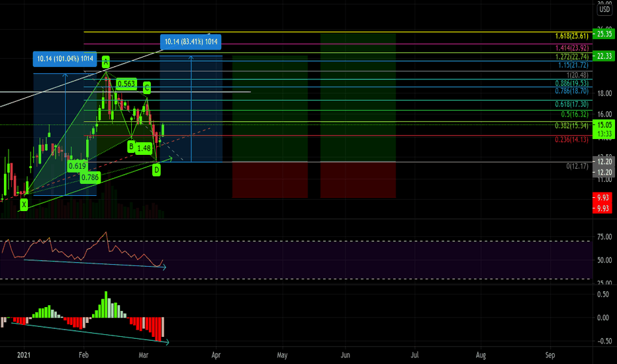
Task: Click the USD currency button
Action: pyautogui.click(x=604, y=9)
